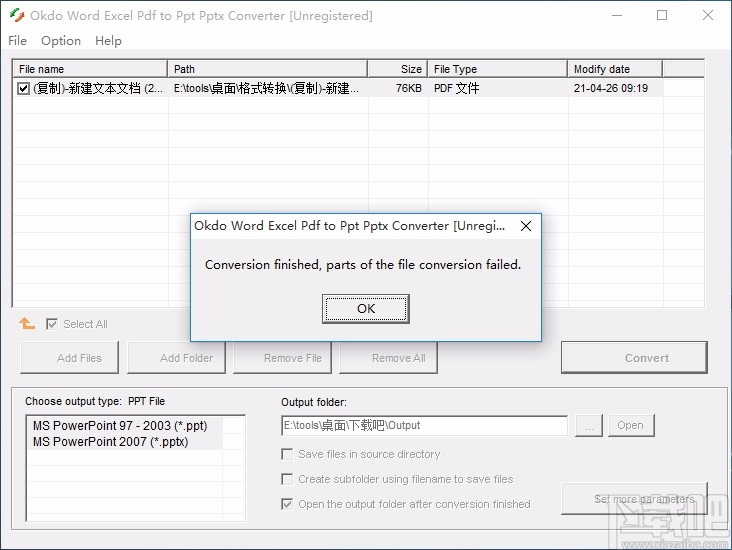Click the Convert button
The width and height of the screenshot is (732, 550).
(x=634, y=358)
